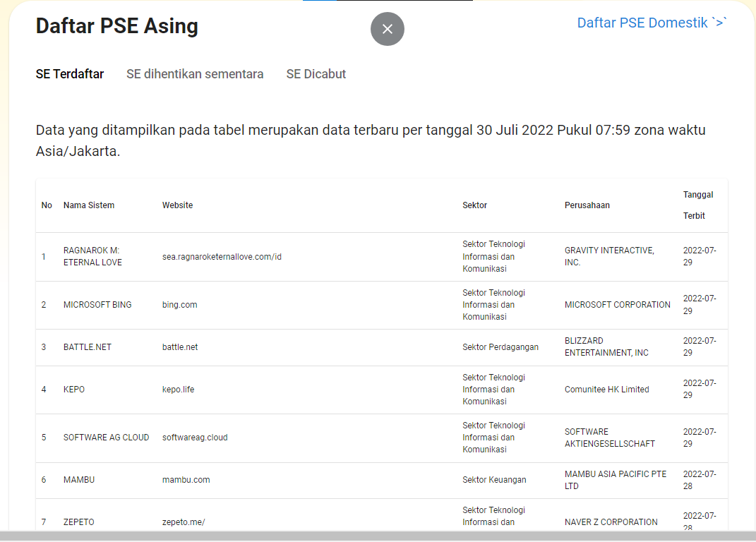Click the Sektor column header

click(474, 205)
